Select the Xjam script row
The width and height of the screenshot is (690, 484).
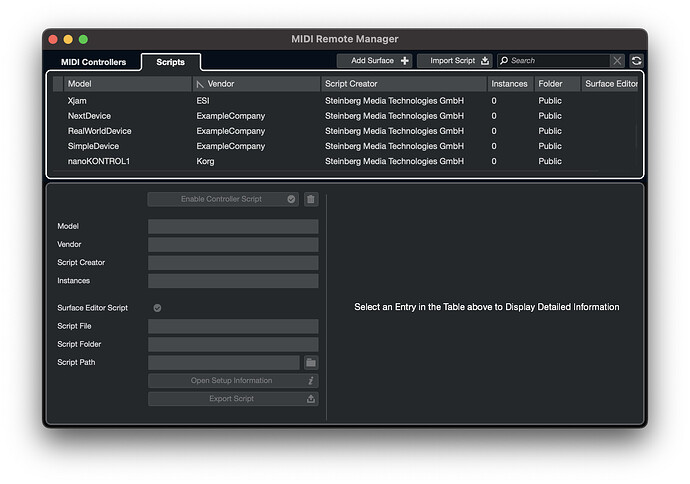pos(345,101)
